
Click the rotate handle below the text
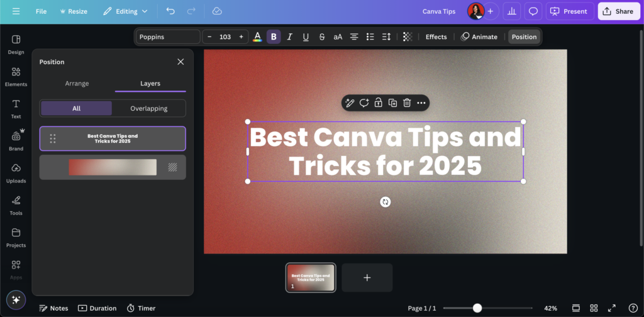click(x=386, y=202)
